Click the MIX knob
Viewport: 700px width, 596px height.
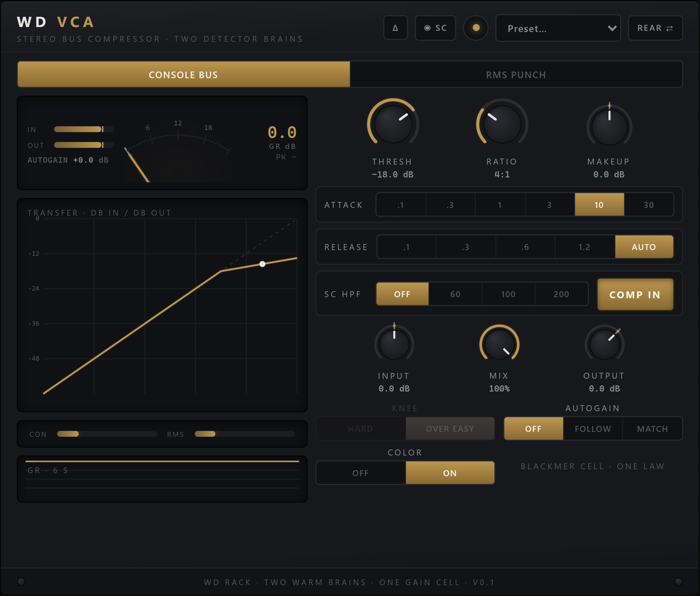(499, 343)
